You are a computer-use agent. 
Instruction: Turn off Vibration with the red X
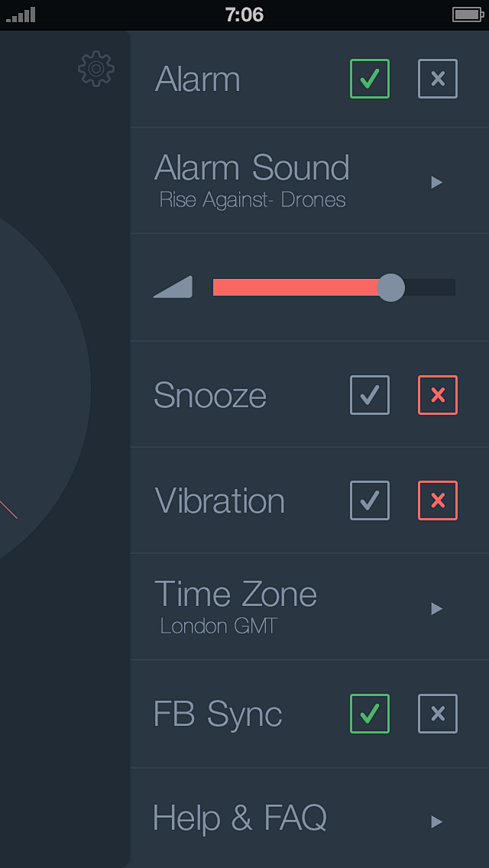click(x=438, y=500)
